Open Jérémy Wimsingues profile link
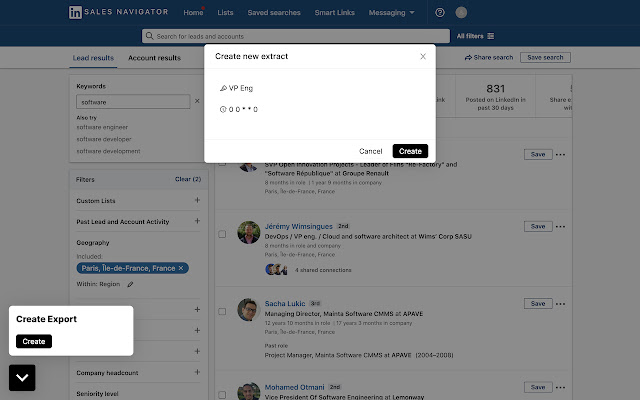The height and width of the screenshot is (400, 640). click(298, 226)
